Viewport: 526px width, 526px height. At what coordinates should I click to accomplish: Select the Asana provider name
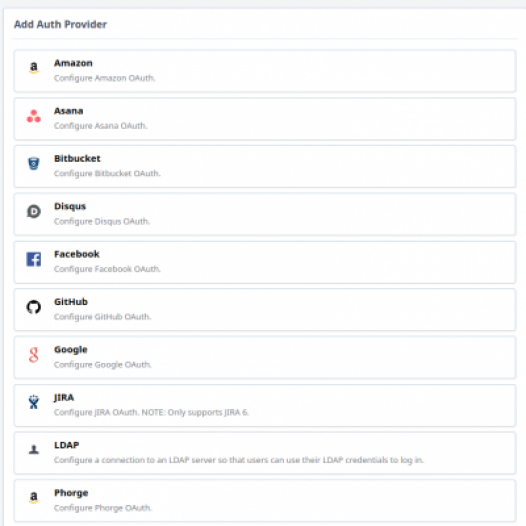point(68,111)
